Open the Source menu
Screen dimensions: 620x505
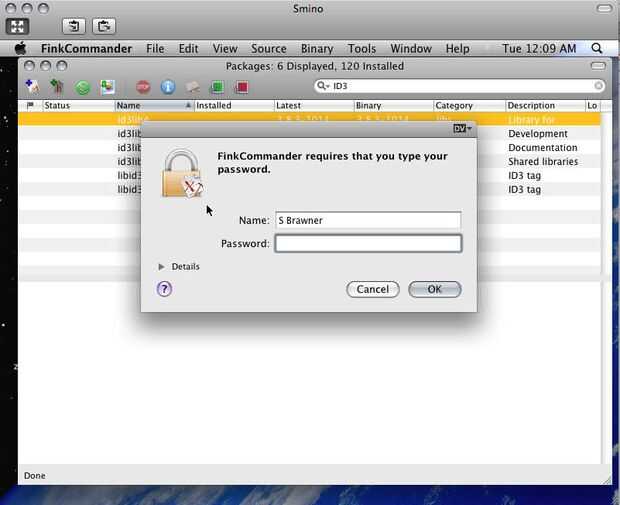pos(269,49)
